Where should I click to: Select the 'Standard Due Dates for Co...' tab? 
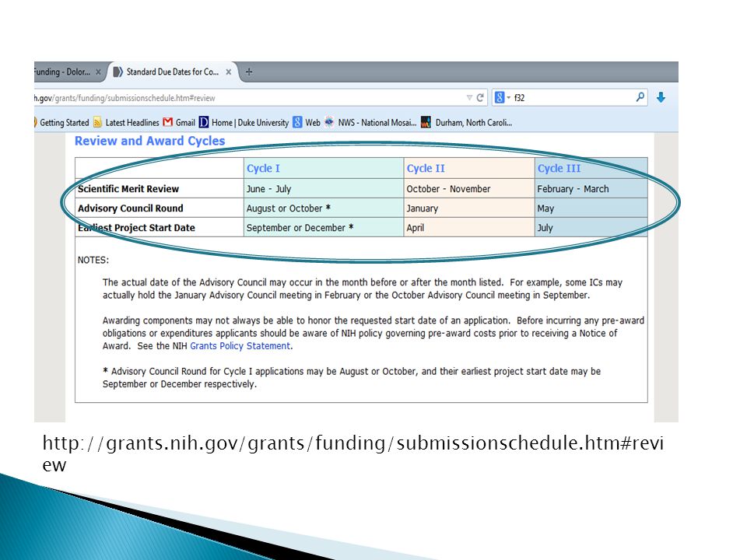pos(173,72)
